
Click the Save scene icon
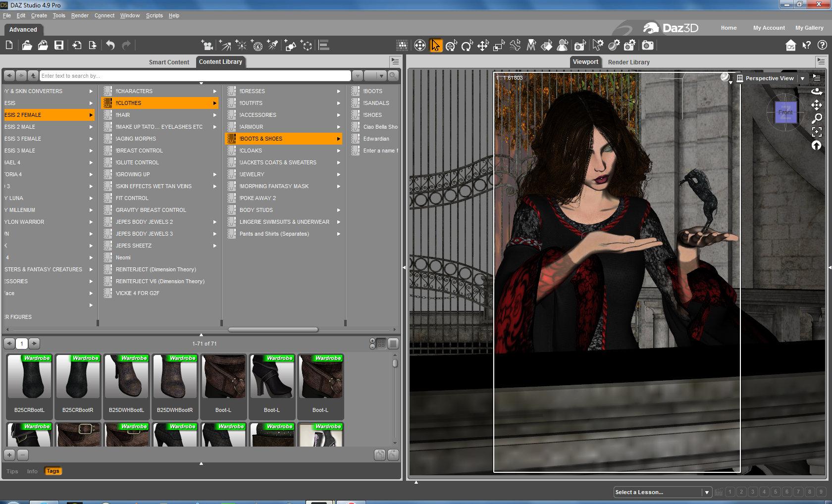coord(59,46)
